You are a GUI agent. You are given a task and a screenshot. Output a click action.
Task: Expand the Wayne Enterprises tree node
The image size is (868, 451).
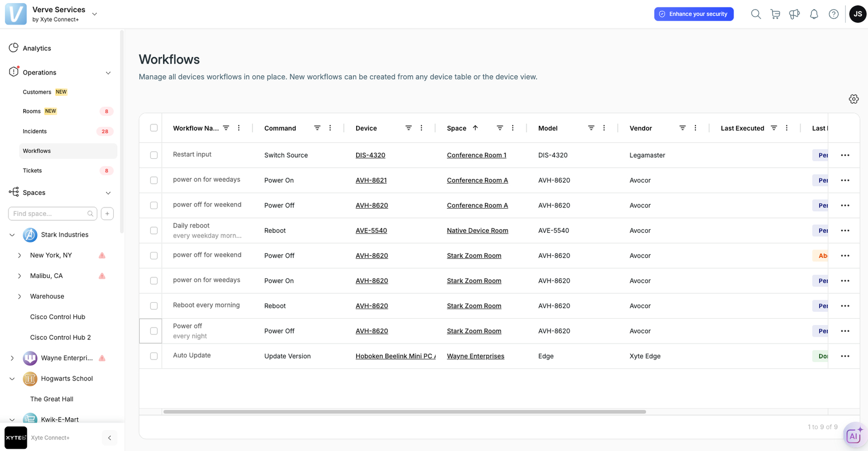tap(12, 358)
